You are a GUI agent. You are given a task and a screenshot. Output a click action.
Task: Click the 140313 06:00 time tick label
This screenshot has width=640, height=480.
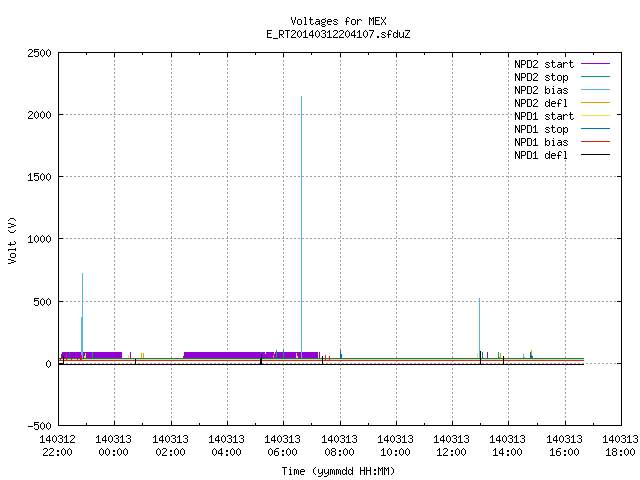(x=283, y=446)
